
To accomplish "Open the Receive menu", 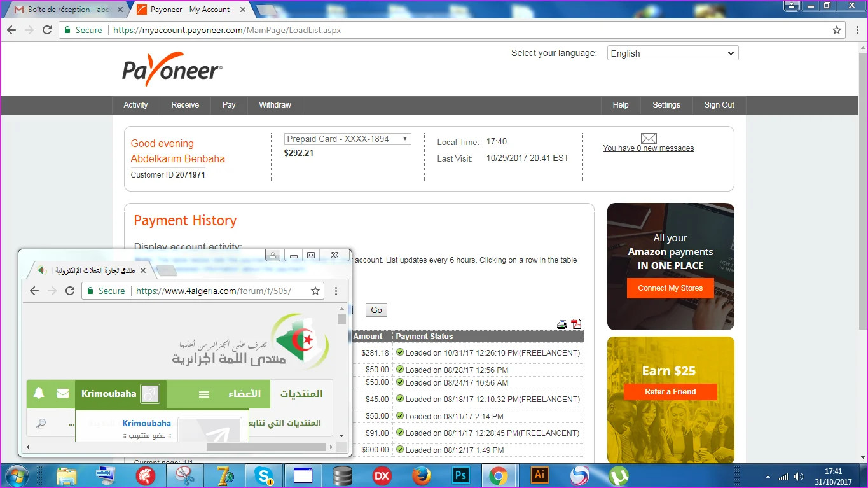I will (185, 105).
